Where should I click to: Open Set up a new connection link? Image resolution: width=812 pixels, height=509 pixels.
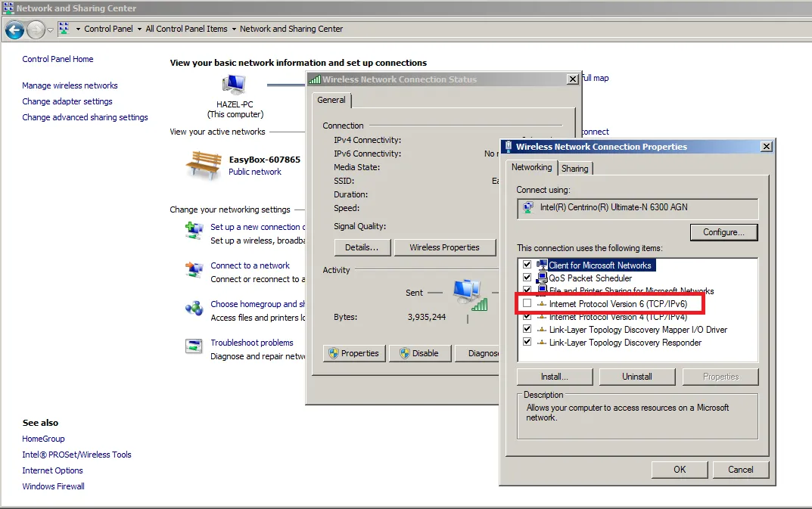(257, 227)
